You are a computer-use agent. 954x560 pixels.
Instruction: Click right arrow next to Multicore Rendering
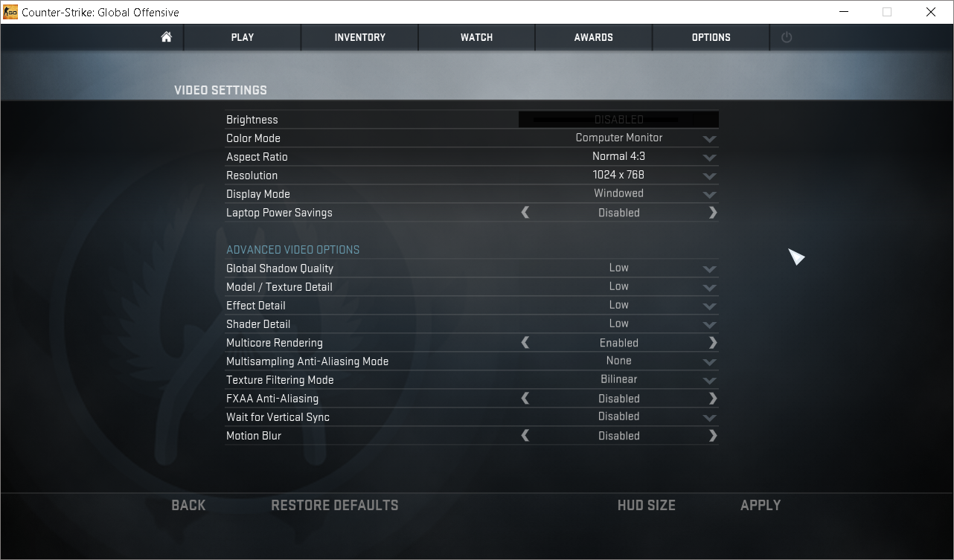[713, 343]
